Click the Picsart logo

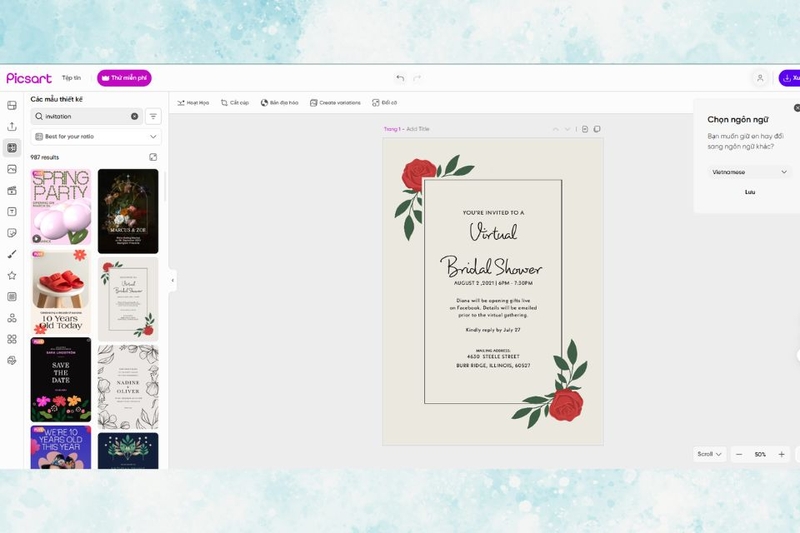point(29,78)
